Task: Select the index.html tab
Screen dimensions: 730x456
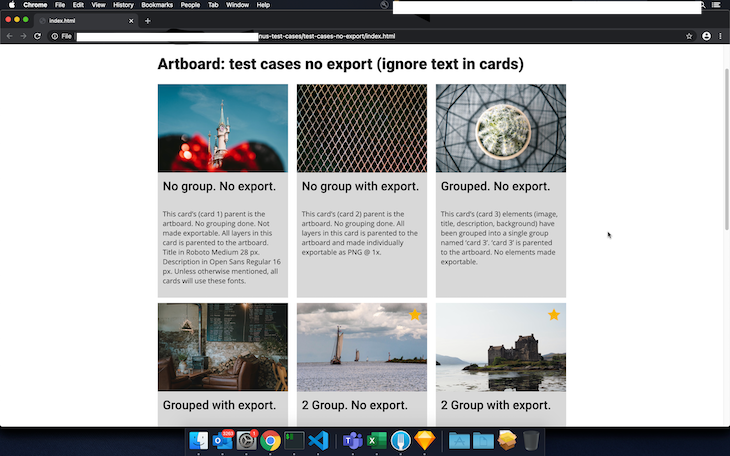Action: point(86,20)
